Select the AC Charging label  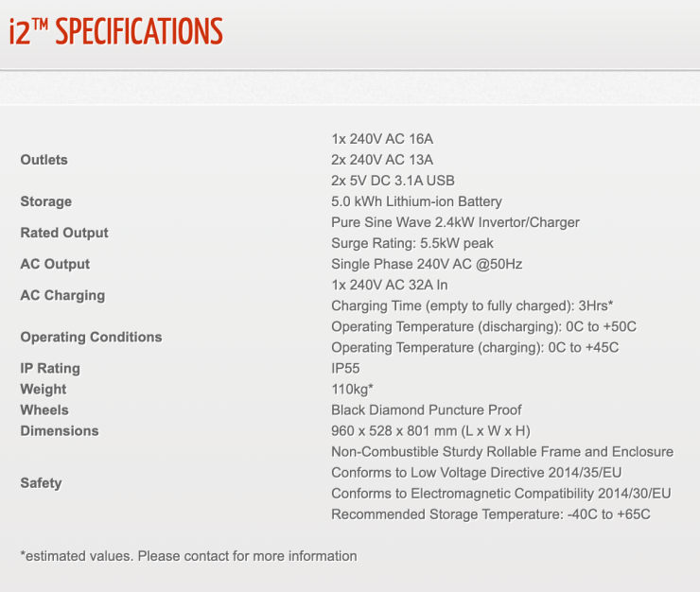coord(62,295)
